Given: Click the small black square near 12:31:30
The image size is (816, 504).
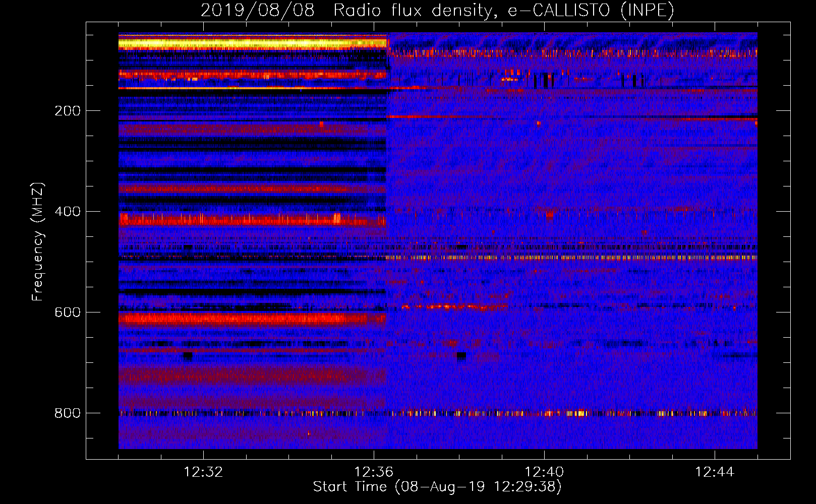Looking at the screenshot, I should coord(188,356).
